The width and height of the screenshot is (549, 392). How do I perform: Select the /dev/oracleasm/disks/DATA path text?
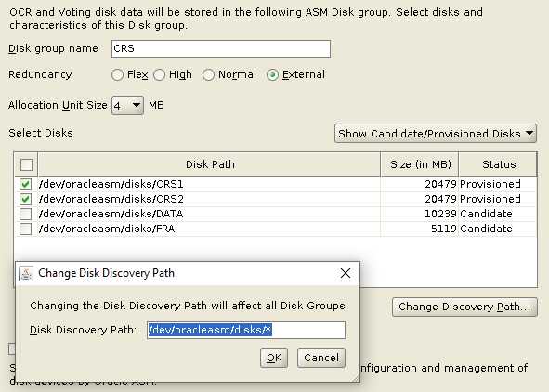click(111, 214)
